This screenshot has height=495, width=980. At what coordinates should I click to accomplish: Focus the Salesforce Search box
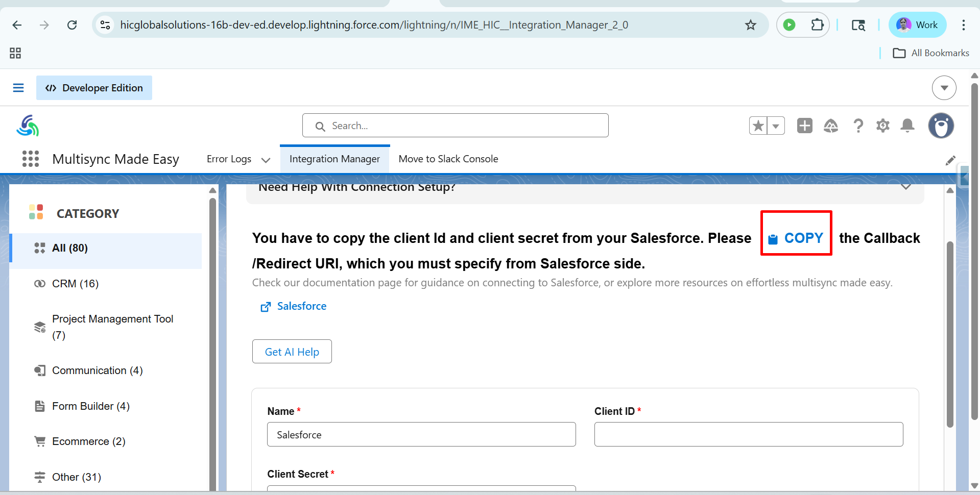tap(456, 126)
